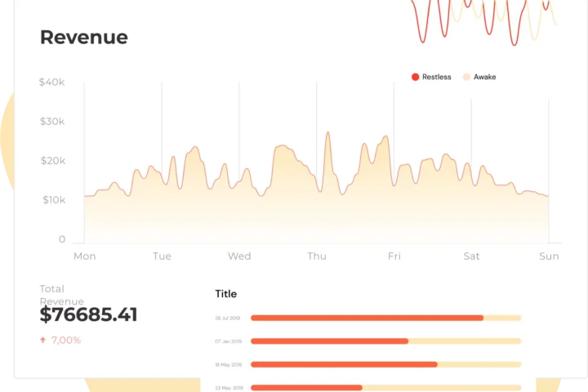This screenshot has height=392, width=588.
Task: Toggle the Awake series label
Action: click(x=484, y=77)
